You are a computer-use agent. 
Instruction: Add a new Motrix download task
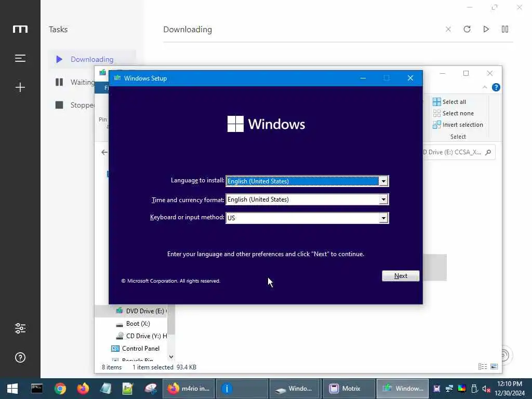tap(20, 87)
